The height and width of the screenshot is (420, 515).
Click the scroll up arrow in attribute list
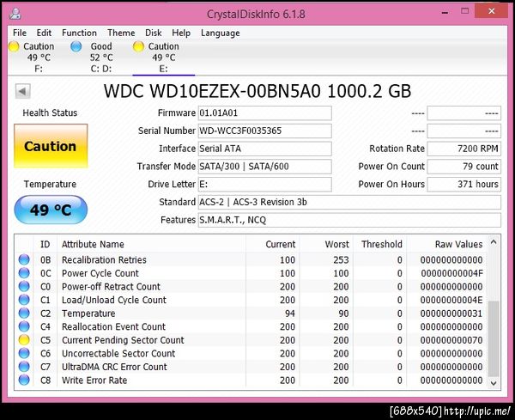click(494, 242)
